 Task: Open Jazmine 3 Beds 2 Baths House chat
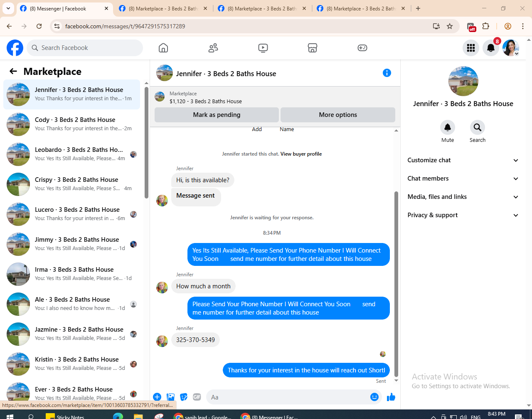coord(71,334)
